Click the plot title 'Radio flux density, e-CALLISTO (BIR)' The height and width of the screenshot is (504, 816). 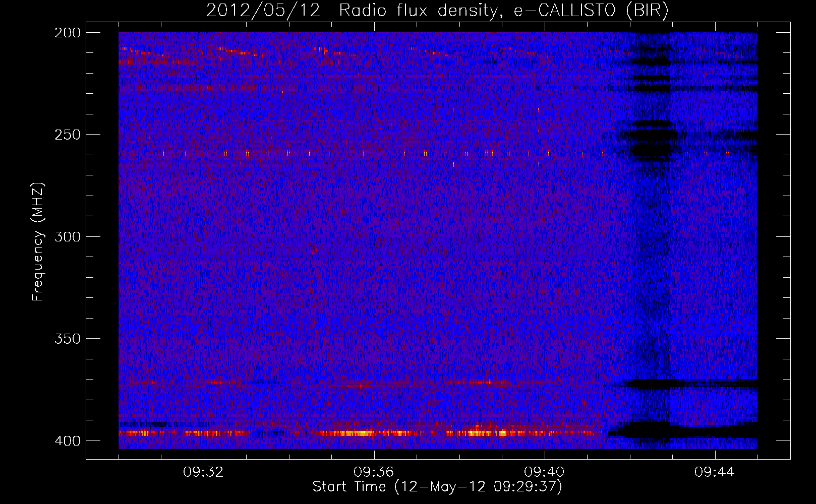pos(504,11)
